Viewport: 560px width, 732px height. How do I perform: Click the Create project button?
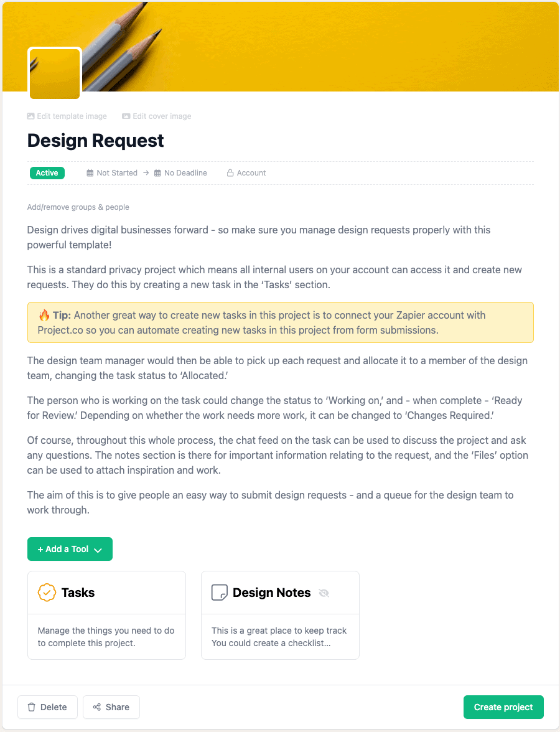(503, 707)
